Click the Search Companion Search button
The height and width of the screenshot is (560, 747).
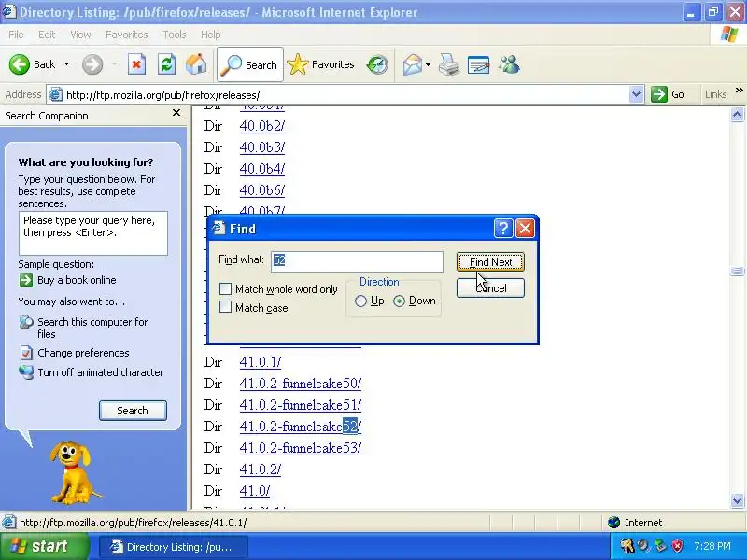pos(133,411)
